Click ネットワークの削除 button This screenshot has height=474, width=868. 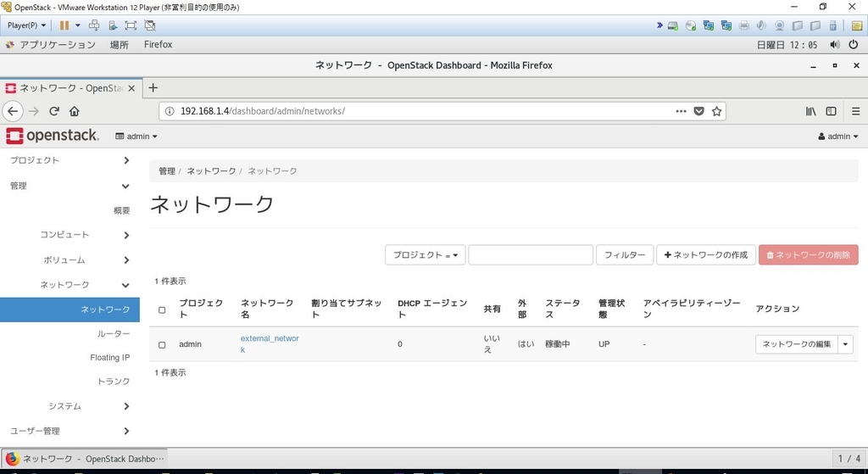[808, 254]
